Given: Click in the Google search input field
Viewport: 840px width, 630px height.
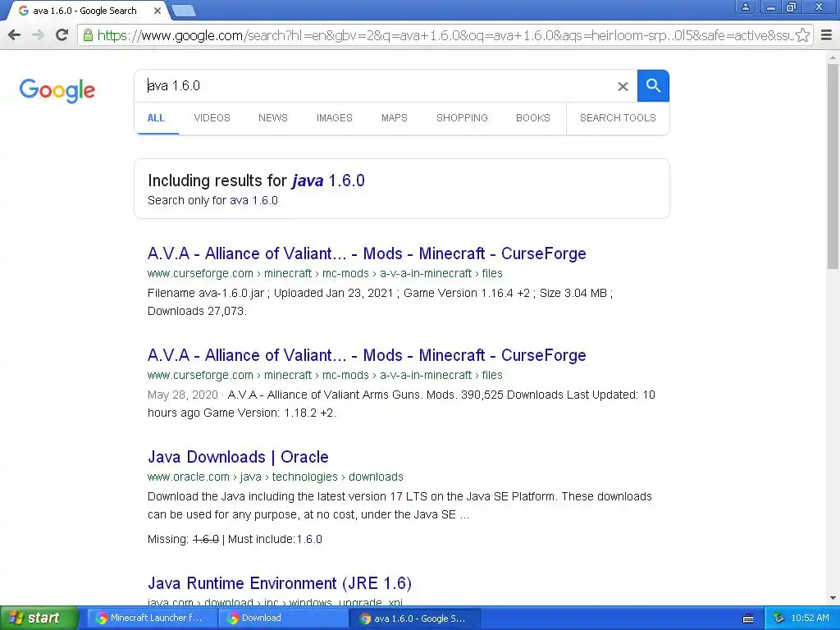Looking at the screenshot, I should [375, 85].
